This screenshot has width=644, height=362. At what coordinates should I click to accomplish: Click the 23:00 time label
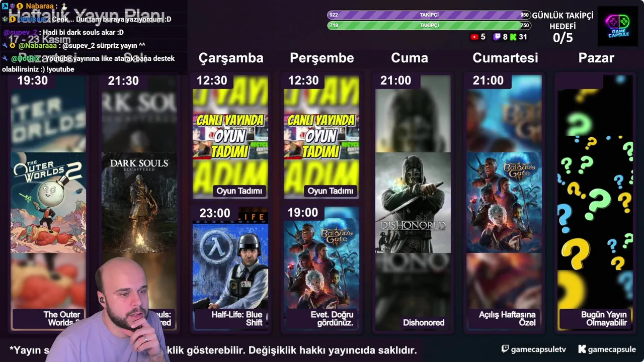click(x=215, y=213)
